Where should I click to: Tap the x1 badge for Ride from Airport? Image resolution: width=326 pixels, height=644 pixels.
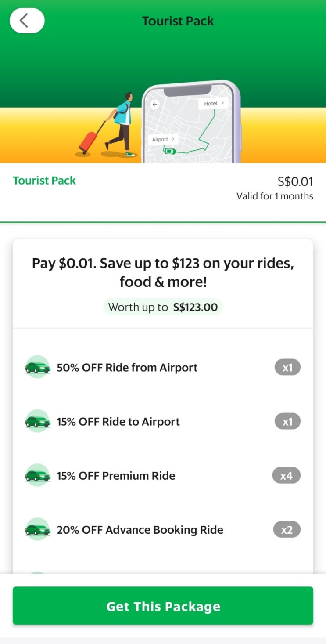tap(287, 367)
